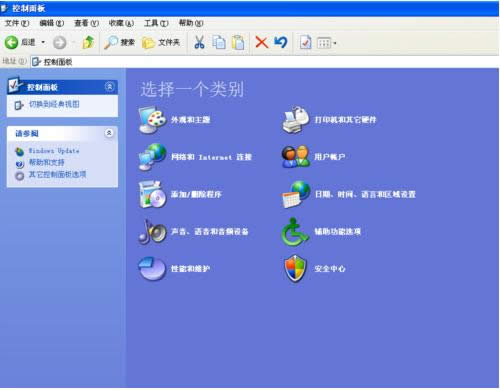Open 网络和 Internet 连接 category link
This screenshot has height=390, width=500.
point(211,157)
